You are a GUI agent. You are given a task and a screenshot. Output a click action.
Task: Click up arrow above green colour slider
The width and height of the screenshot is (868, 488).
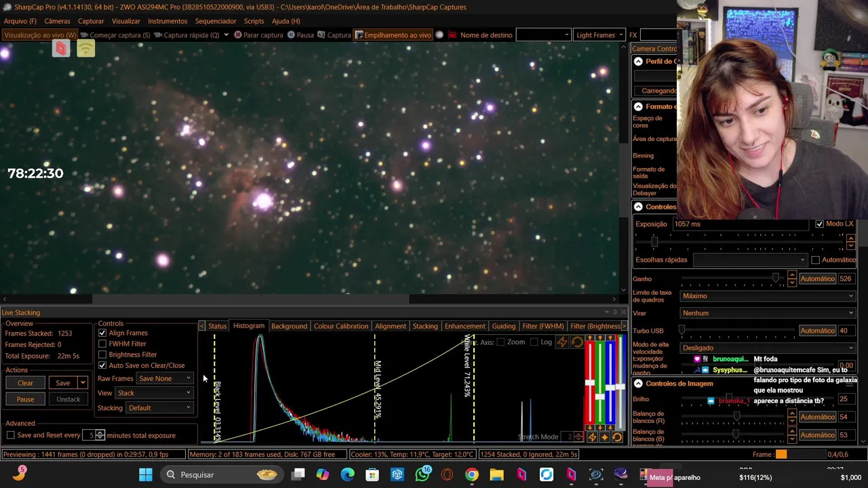(x=601, y=338)
